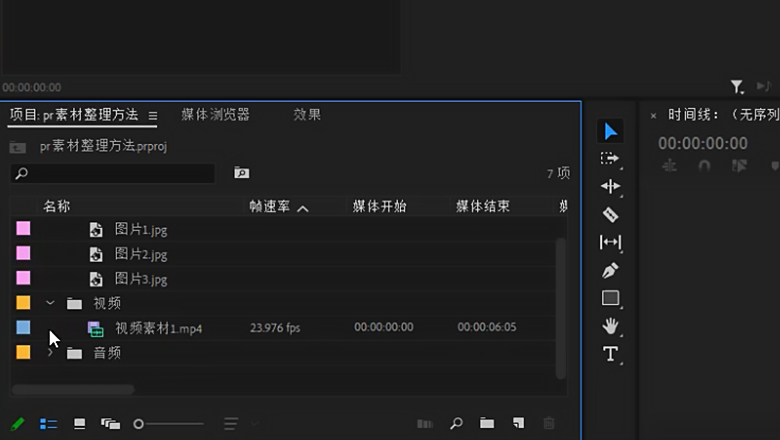This screenshot has width=780, height=440.
Task: Click the Clear trash icon
Action: (549, 423)
